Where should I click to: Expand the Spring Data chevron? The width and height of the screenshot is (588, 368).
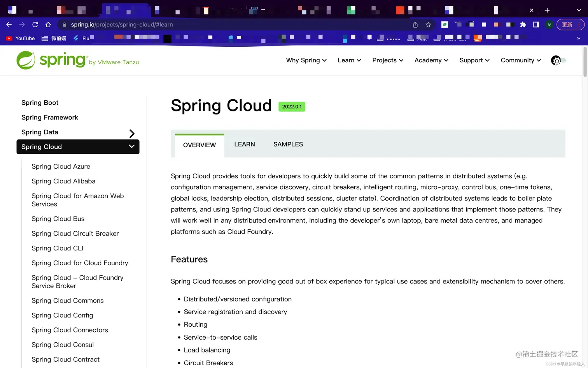tap(132, 134)
